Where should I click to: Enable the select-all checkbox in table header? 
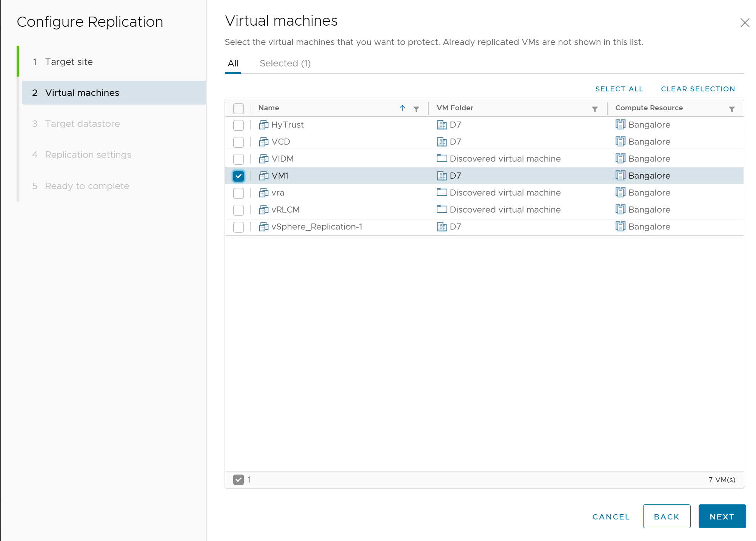coord(238,108)
